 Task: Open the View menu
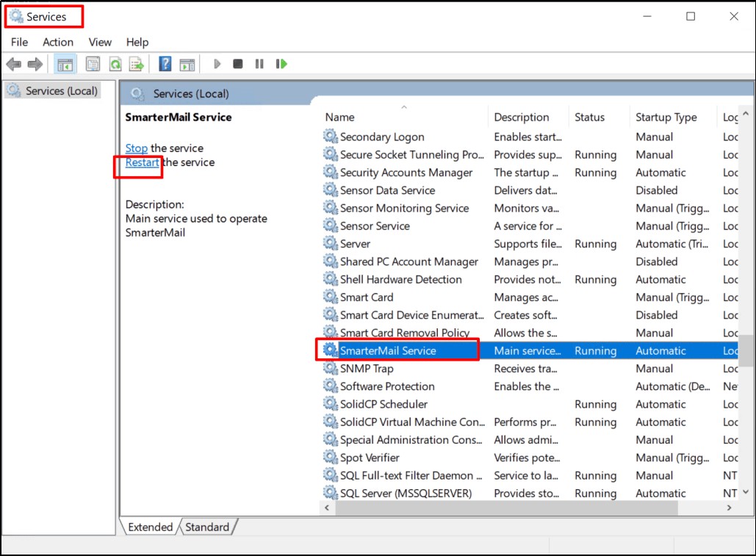[100, 42]
